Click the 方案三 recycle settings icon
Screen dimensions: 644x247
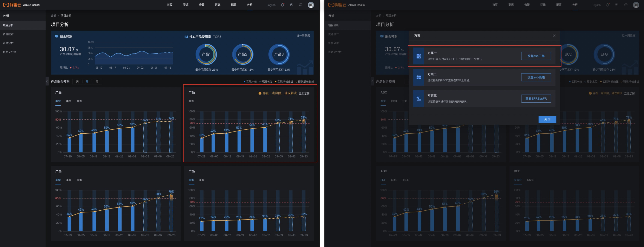[418, 99]
